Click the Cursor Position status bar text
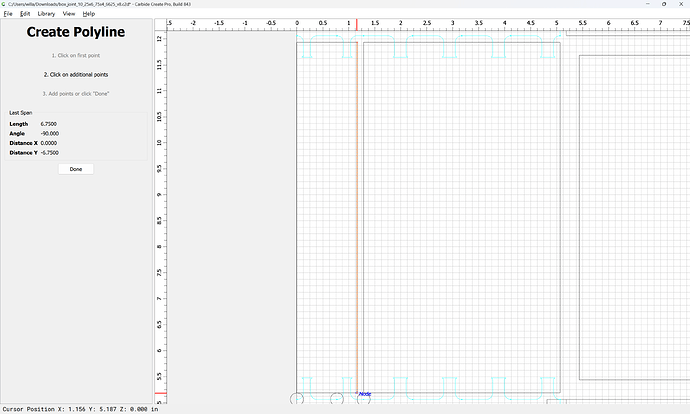This screenshot has width=690, height=414. tap(81, 409)
